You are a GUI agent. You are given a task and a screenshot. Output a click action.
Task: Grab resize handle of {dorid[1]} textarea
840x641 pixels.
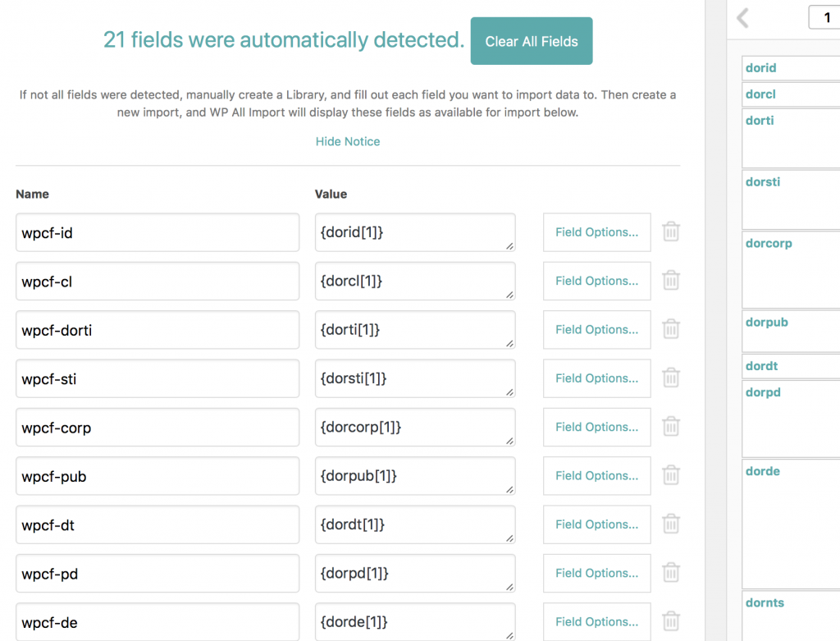click(x=510, y=246)
